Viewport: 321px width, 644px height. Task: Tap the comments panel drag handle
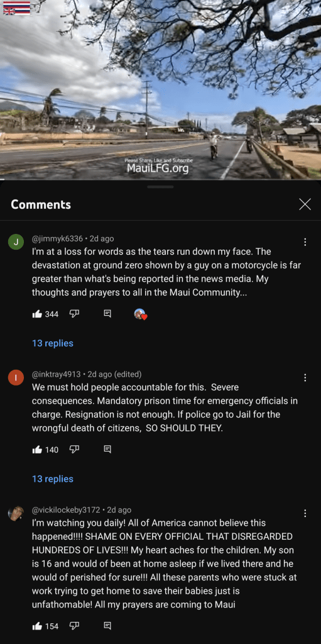(161, 187)
